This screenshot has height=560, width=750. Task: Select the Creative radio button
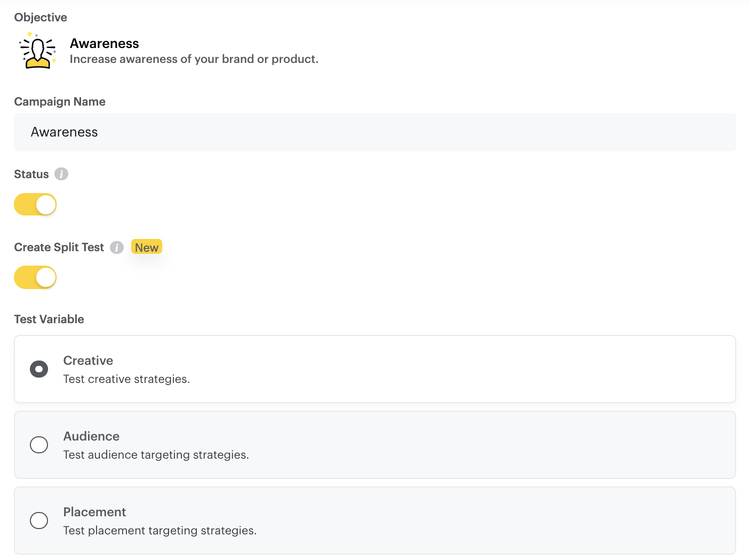39,369
